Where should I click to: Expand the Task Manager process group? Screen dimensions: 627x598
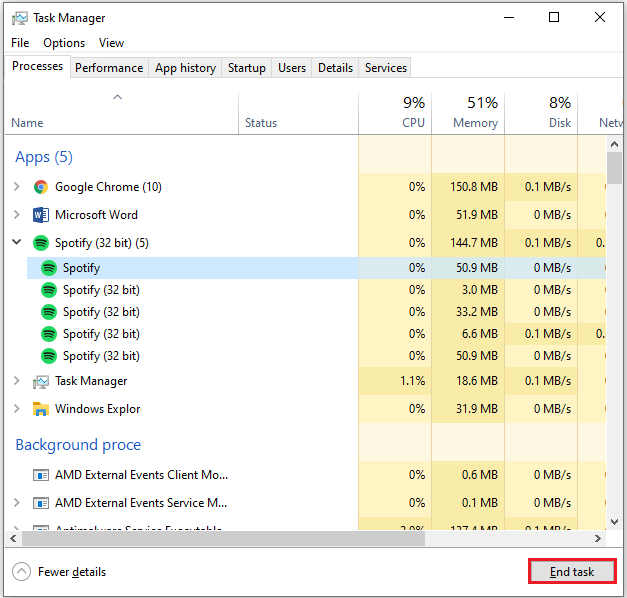tap(16, 380)
